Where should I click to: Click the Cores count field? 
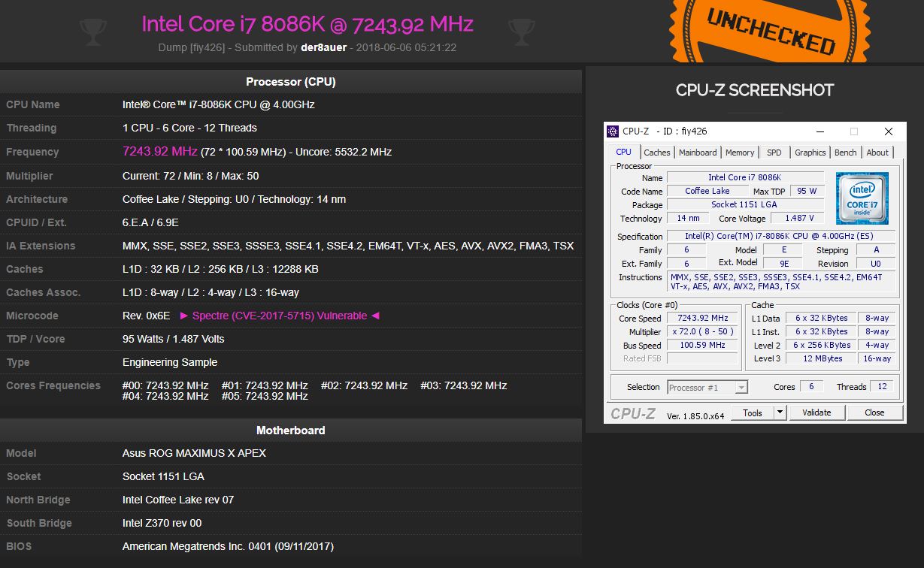tap(810, 387)
